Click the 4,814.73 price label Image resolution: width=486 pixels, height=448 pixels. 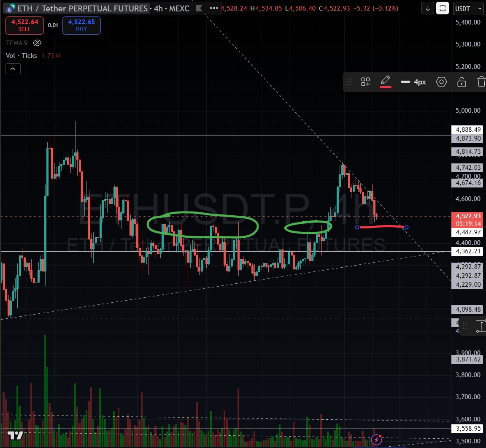click(x=468, y=152)
